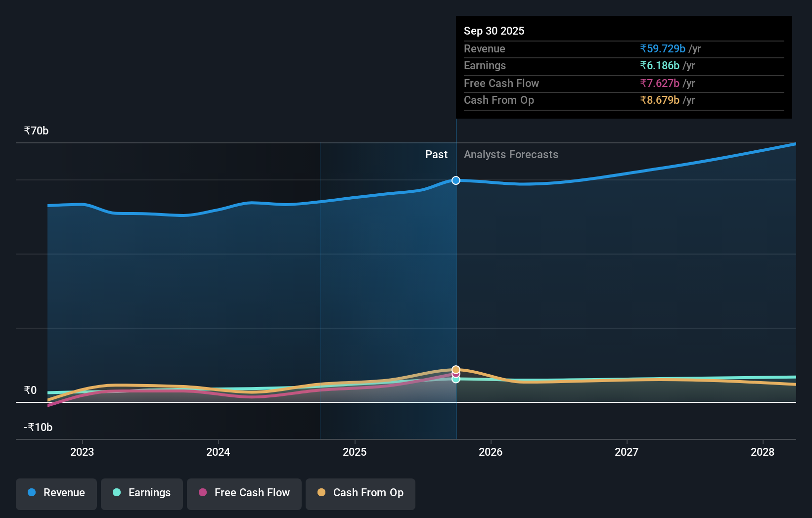This screenshot has width=812, height=518.
Task: Click the 2026 label on the x-axis
Action: pyautogui.click(x=491, y=452)
